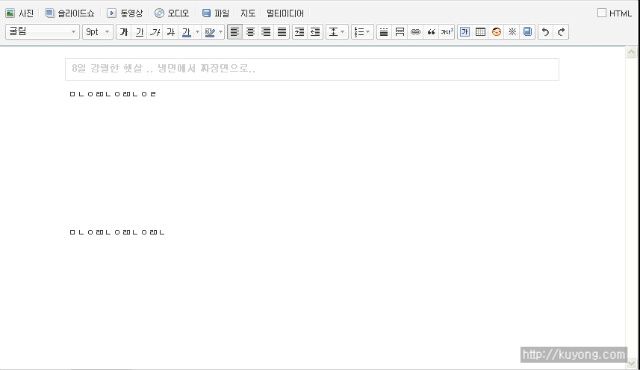Toggle strikethrough formatting

171,32
